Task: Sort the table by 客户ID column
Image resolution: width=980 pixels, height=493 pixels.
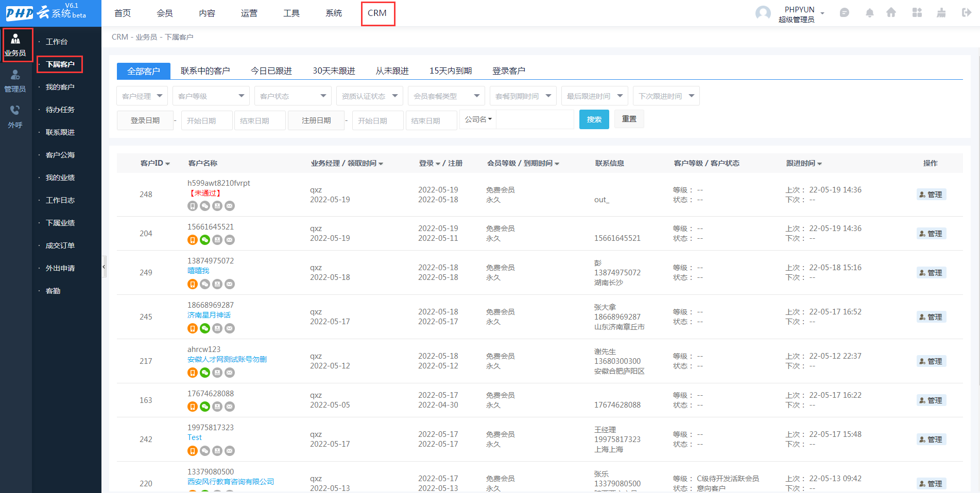Action: coord(155,163)
